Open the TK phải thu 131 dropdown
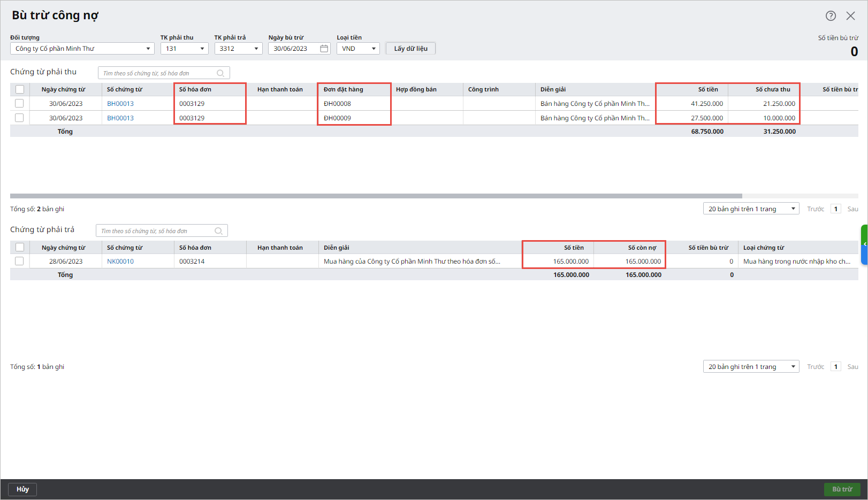The height and width of the screenshot is (500, 868). (202, 49)
